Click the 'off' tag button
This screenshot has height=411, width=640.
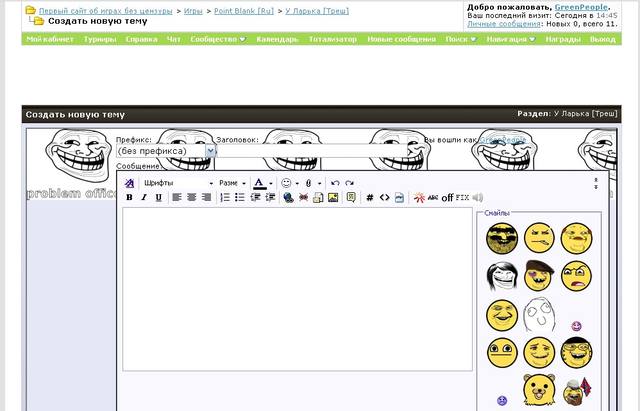447,198
